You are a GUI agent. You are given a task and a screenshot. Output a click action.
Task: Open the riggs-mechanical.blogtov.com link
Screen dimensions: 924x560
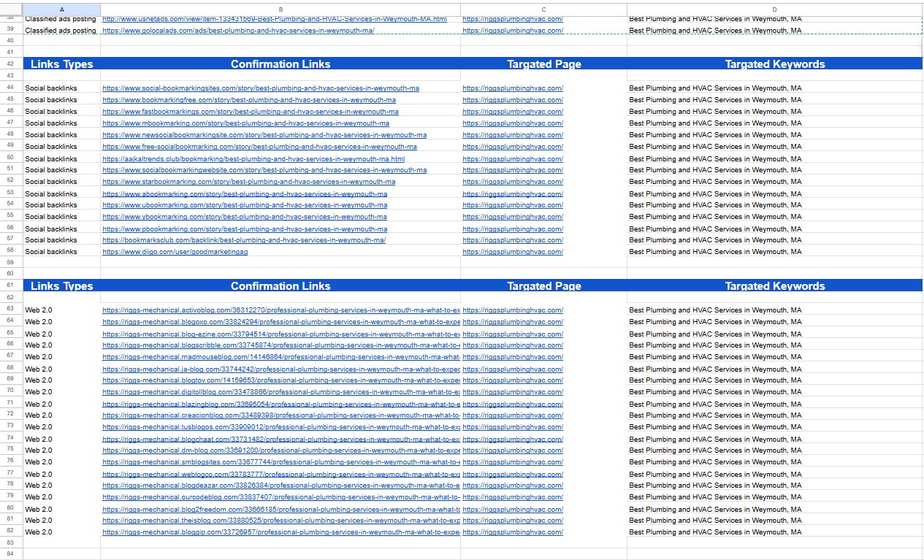click(x=281, y=380)
